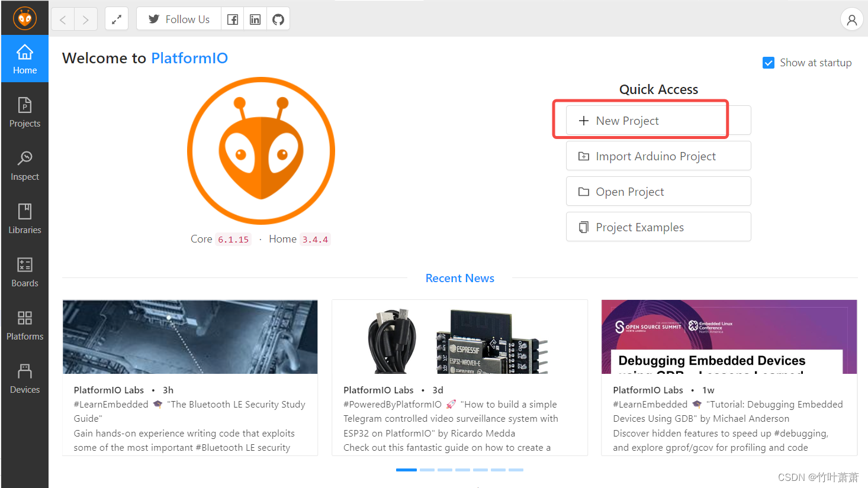Click the PlatformIO title link
The height and width of the screenshot is (488, 868).
[189, 58]
